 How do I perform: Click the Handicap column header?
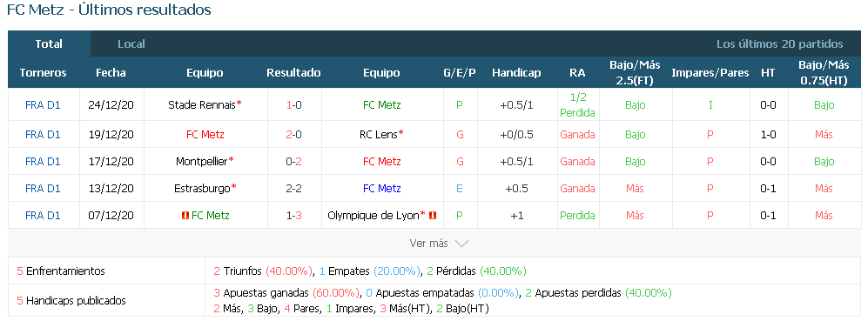[x=516, y=72]
